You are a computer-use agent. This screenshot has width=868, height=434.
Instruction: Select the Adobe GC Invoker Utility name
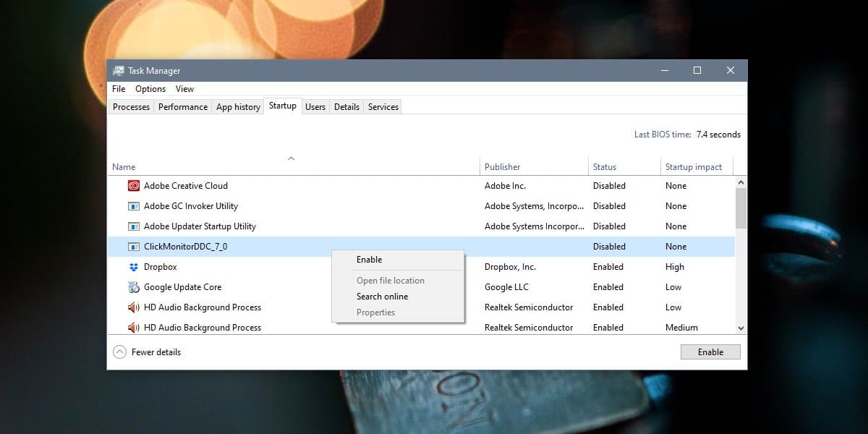191,206
